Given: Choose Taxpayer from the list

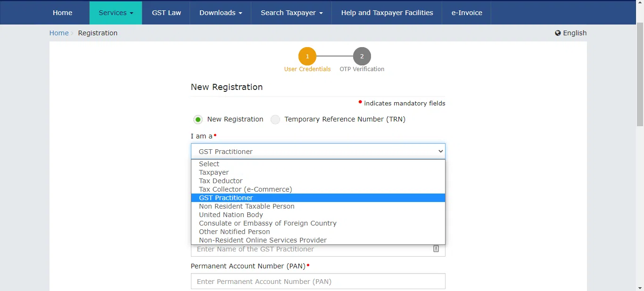Looking at the screenshot, I should [318, 172].
